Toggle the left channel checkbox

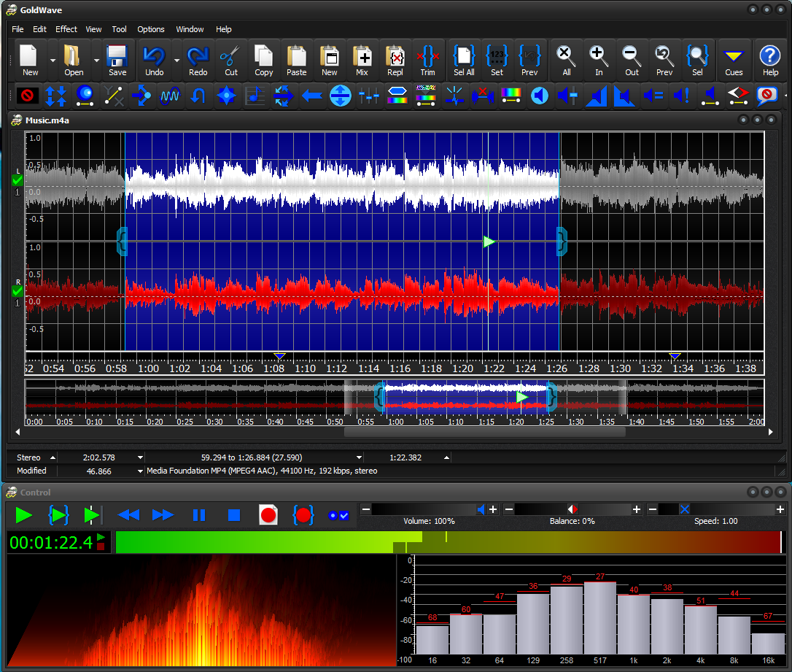(x=17, y=179)
